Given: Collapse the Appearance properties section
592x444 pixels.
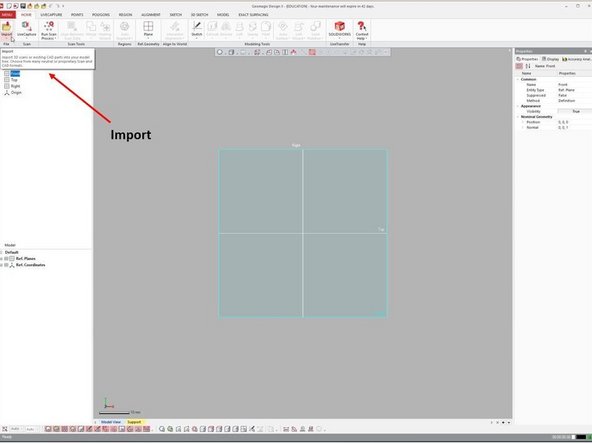Looking at the screenshot, I should pos(518,106).
